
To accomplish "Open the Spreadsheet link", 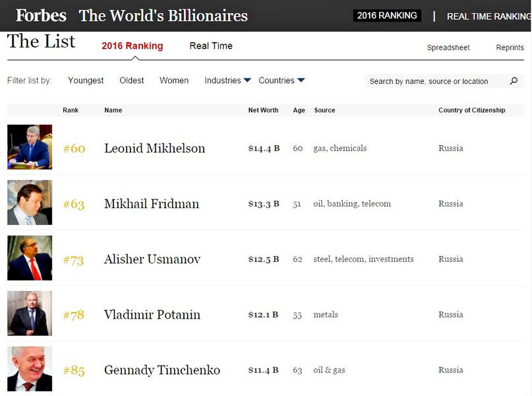I will pyautogui.click(x=448, y=48).
